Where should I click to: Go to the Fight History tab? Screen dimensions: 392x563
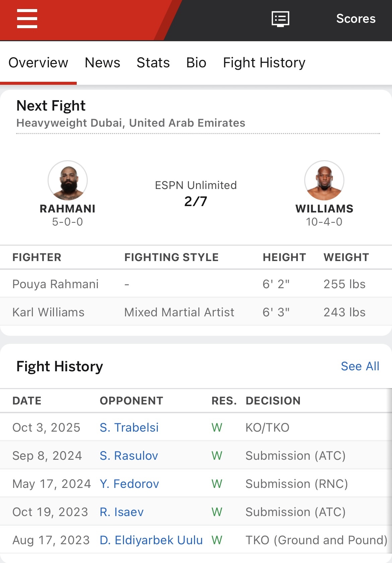click(264, 63)
